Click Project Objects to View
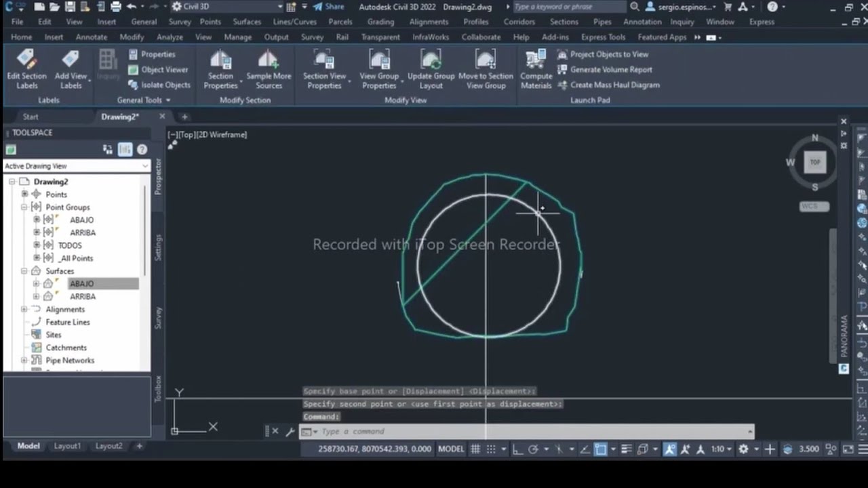This screenshot has width=868, height=488. [602, 54]
